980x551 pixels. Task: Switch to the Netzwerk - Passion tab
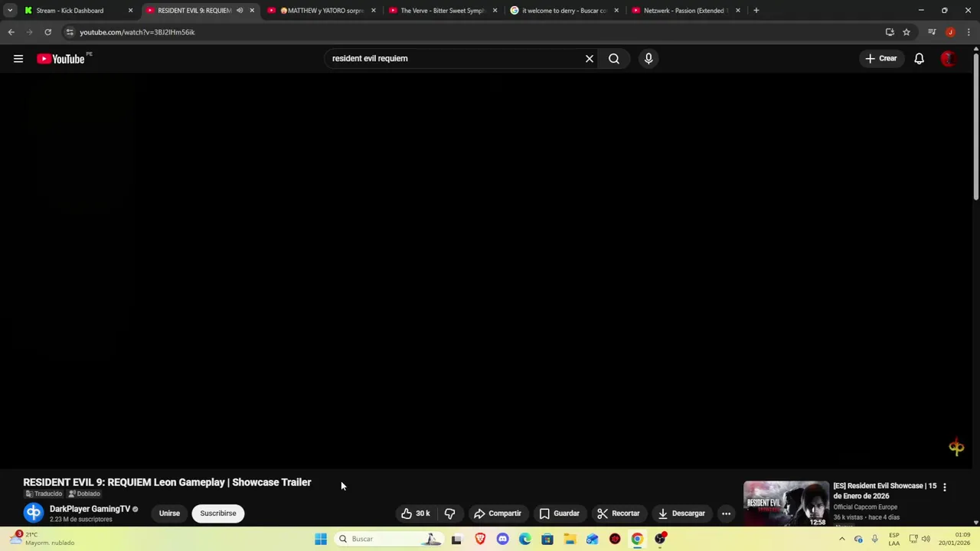coord(684,11)
